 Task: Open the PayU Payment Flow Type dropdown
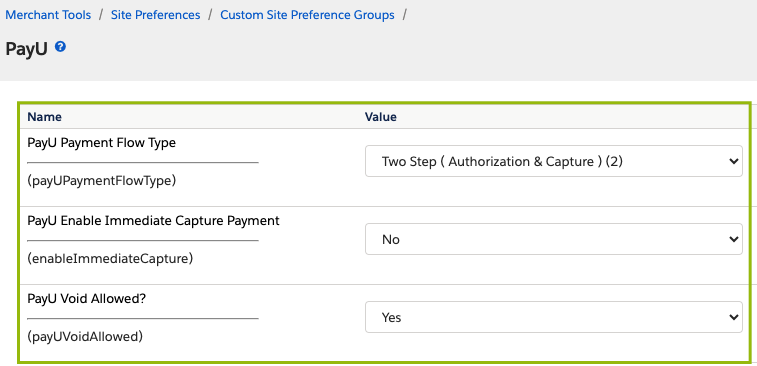554,161
